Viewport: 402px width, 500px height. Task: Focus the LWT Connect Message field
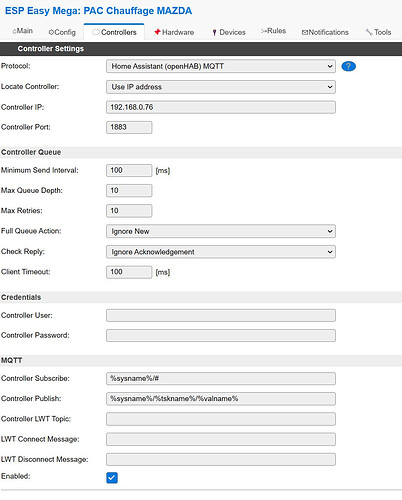221,439
